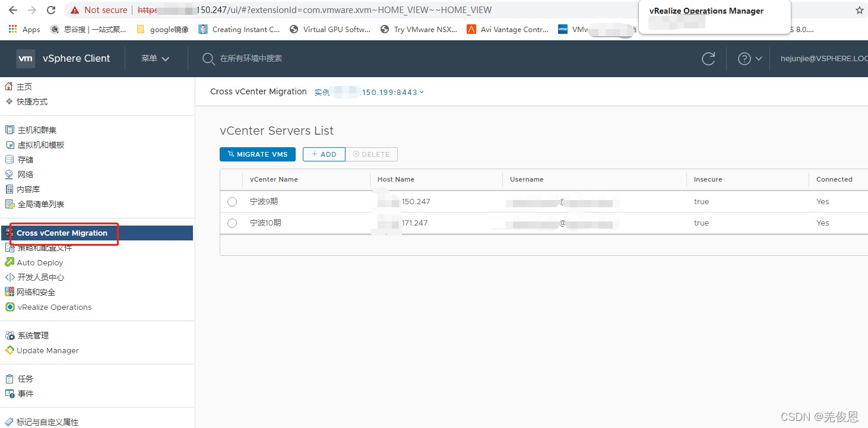
Task: Open the Virtual GPU Softw... bookmark
Action: coord(330,29)
